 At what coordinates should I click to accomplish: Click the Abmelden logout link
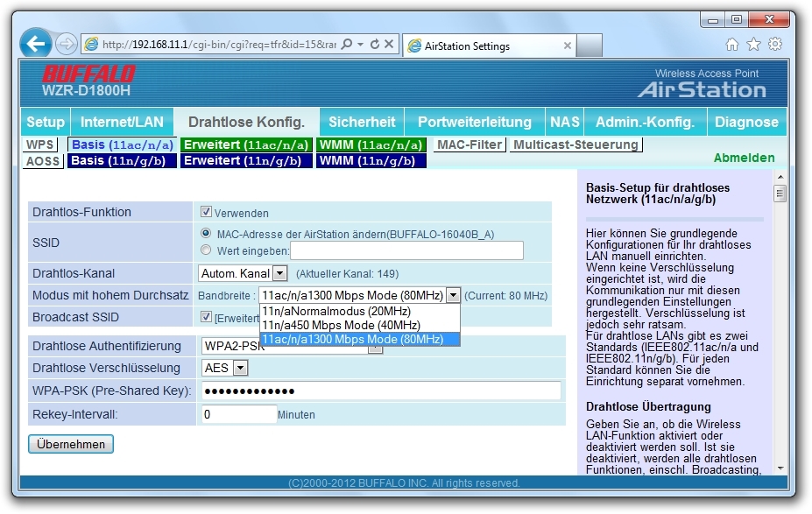745,158
